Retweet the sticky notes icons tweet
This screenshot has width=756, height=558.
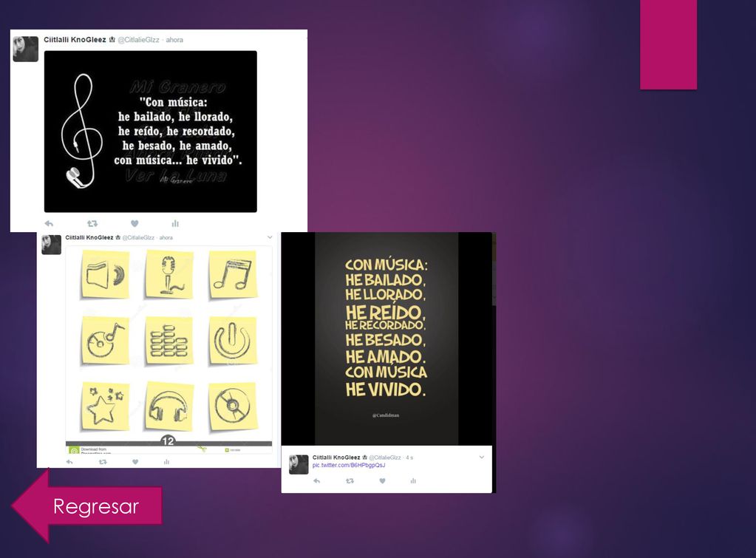coord(103,462)
